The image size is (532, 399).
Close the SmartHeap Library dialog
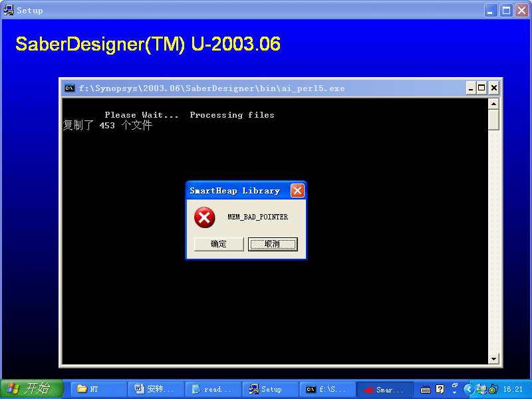tap(297, 191)
